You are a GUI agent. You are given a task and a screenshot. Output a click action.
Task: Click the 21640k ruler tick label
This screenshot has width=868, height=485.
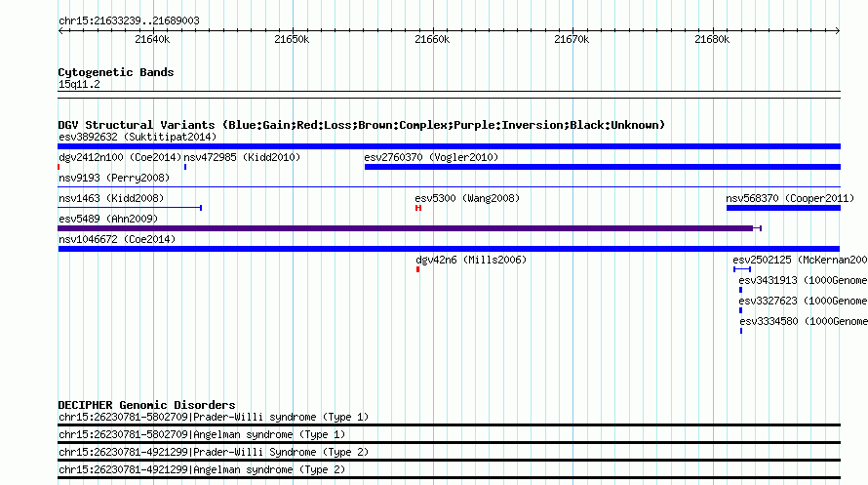click(152, 39)
